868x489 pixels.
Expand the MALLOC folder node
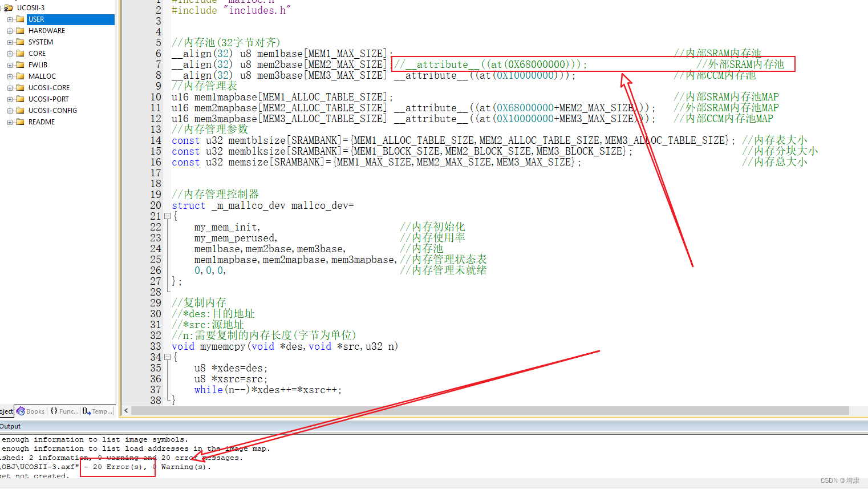[x=10, y=76]
